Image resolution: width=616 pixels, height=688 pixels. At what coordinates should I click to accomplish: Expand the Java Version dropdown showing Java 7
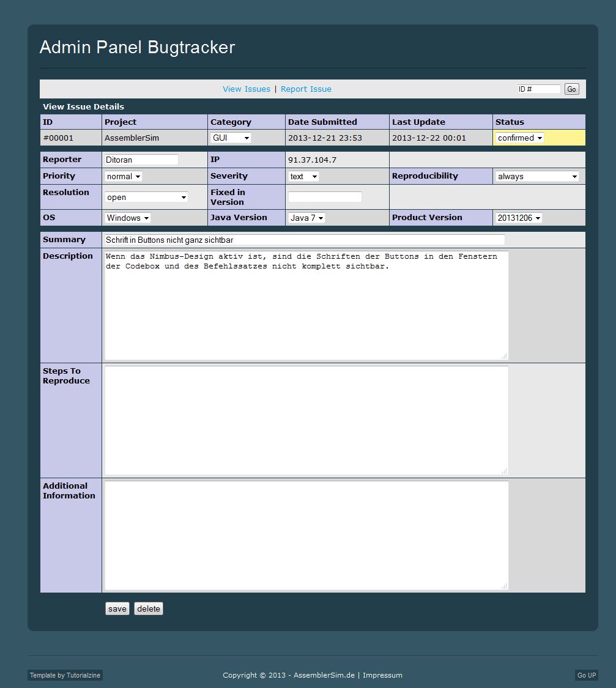click(306, 218)
